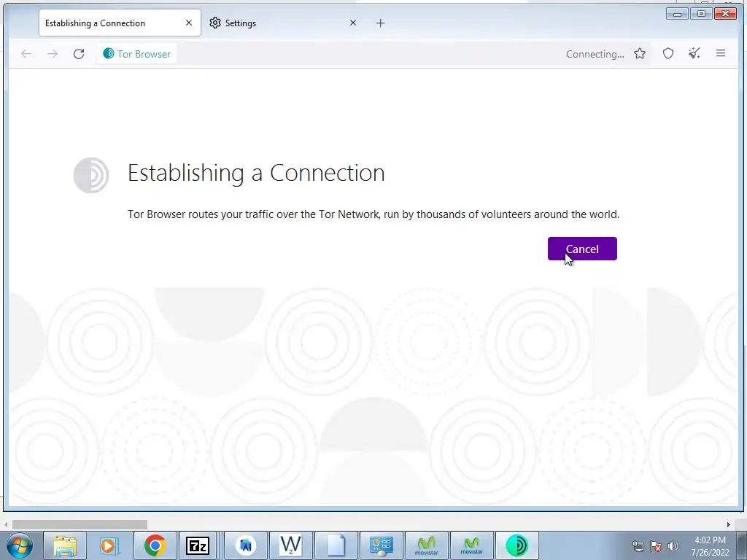
Task: Click the Connecting... status text
Action: click(595, 54)
